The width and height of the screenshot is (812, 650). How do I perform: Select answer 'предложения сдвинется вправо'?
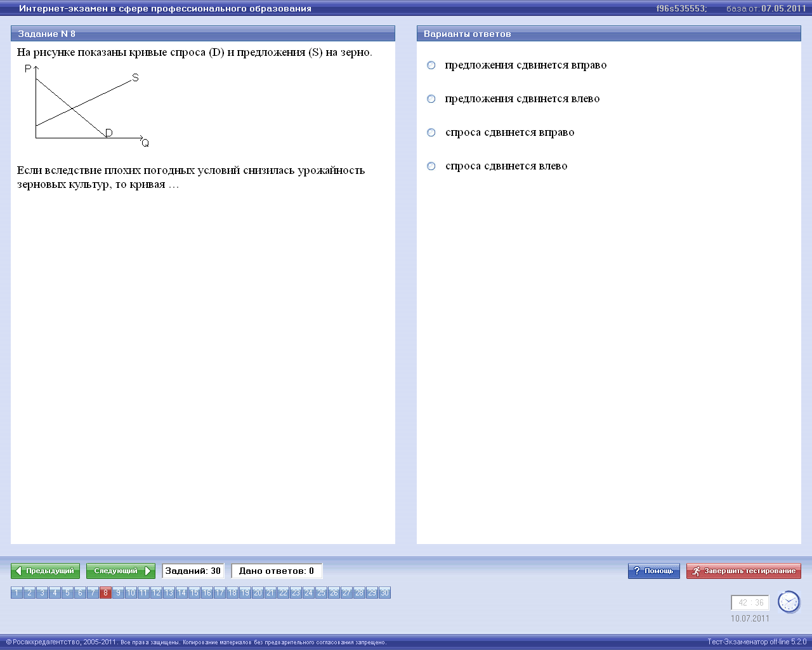pos(431,65)
